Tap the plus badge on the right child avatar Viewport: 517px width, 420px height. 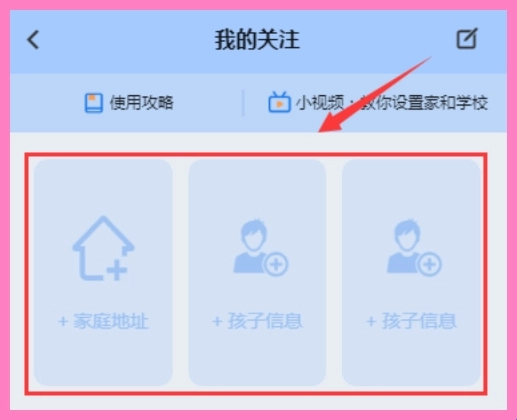pos(429,264)
